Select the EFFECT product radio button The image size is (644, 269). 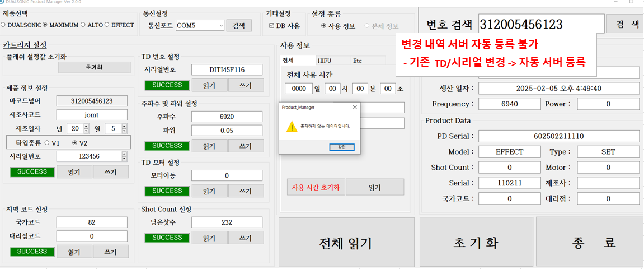(x=107, y=25)
